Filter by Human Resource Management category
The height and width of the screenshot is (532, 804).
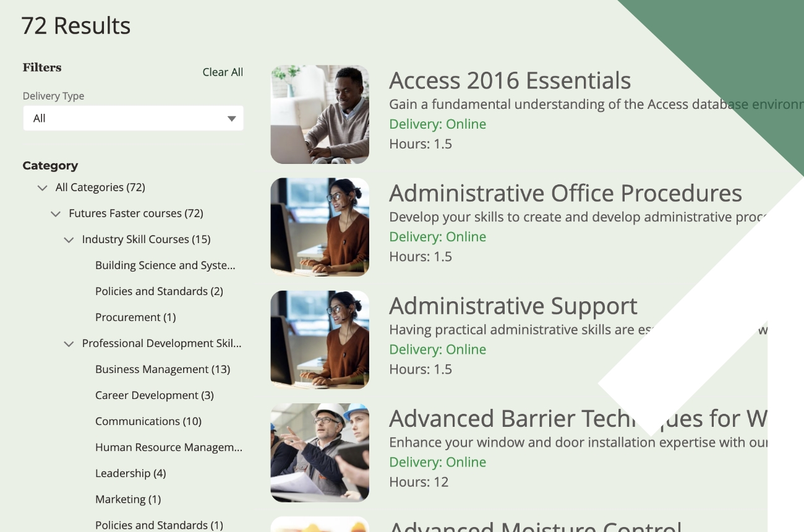[x=169, y=447]
